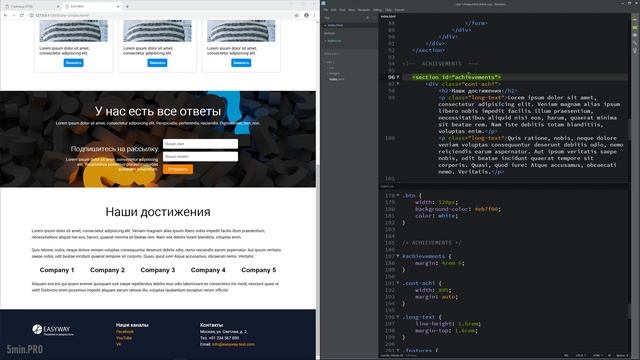Collapse code at HTML line 97 fold arrow
The width and height of the screenshot is (640, 360).
coord(398,84)
